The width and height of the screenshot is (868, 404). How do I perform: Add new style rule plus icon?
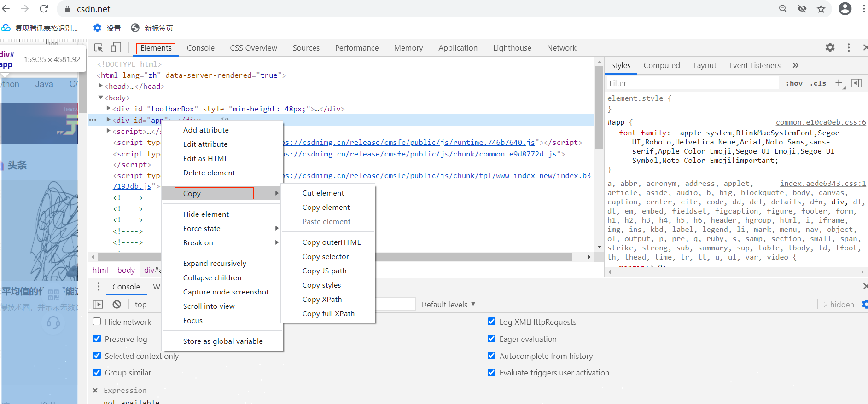coord(839,83)
